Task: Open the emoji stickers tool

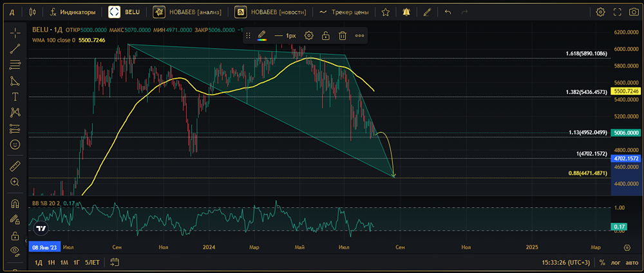Action: click(x=15, y=144)
